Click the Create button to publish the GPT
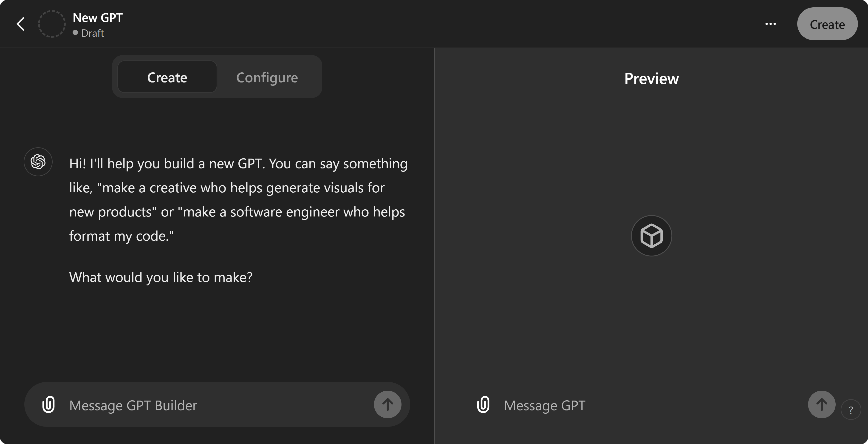This screenshot has width=868, height=444. click(x=827, y=24)
